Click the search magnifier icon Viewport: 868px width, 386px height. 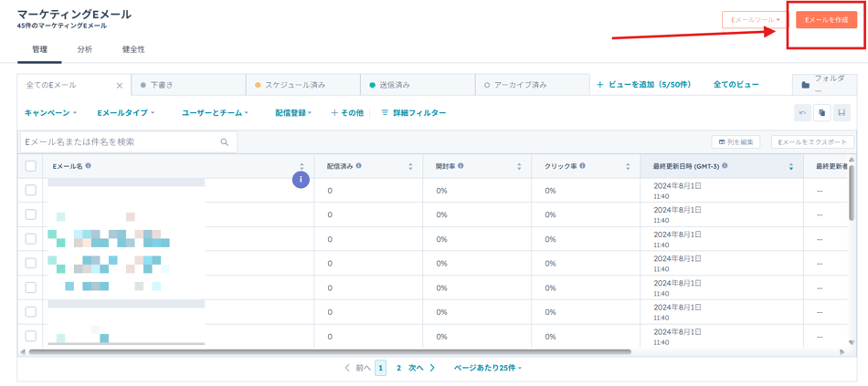[x=225, y=142]
